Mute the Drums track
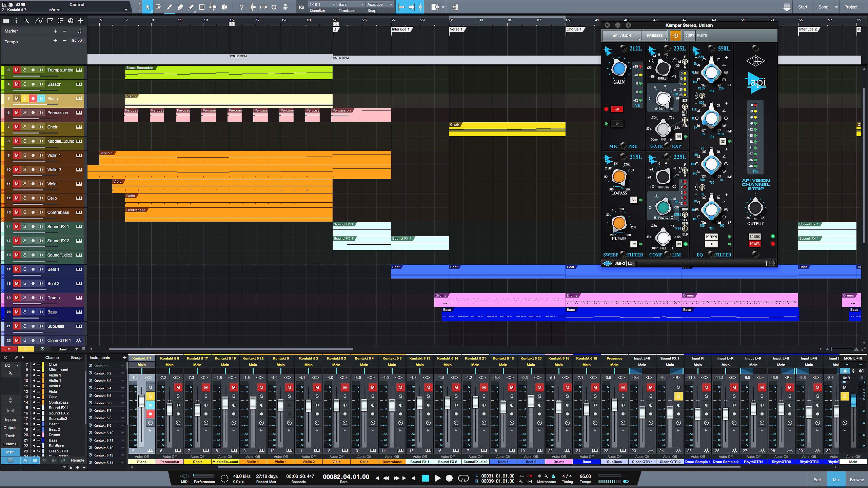The width and height of the screenshot is (868, 488). (x=17, y=298)
